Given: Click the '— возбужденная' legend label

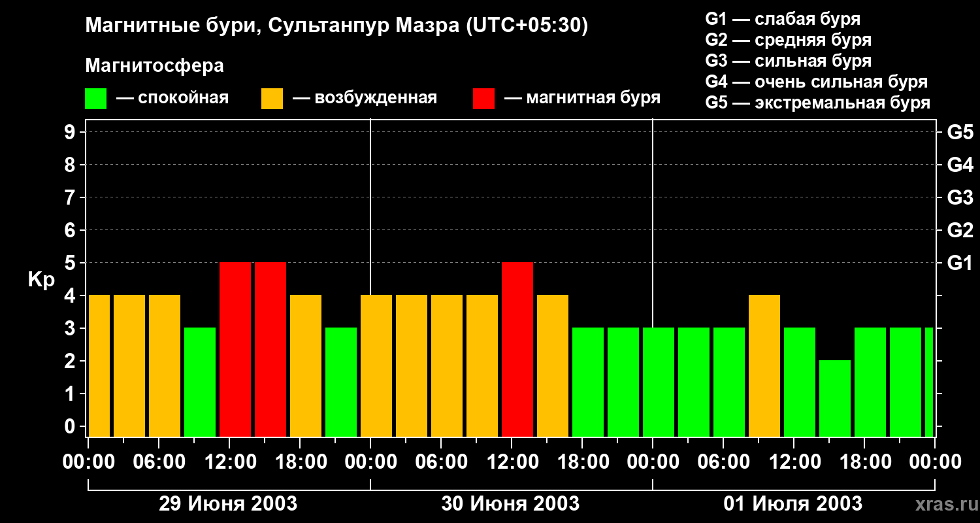Looking at the screenshot, I should [365, 98].
